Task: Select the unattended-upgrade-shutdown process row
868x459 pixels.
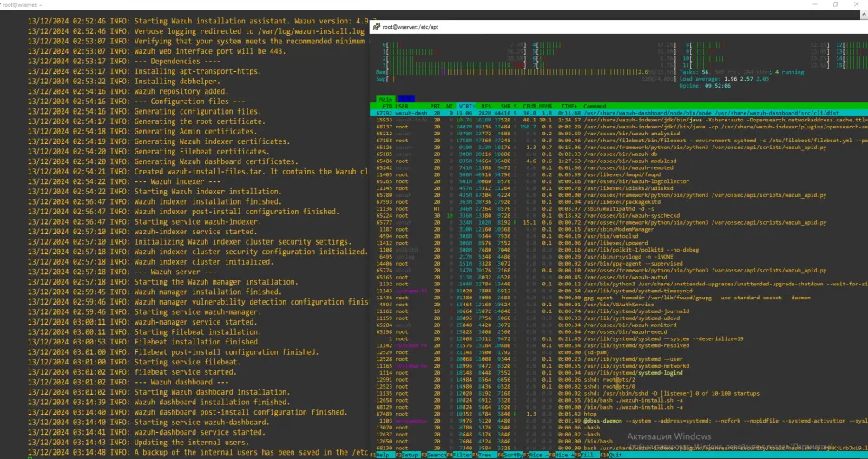Action: pos(619,284)
